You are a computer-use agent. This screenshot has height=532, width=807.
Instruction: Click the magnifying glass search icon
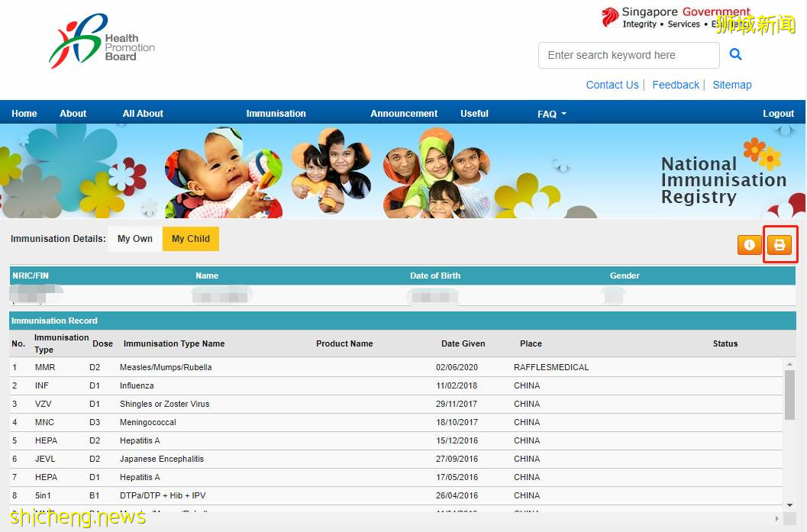[x=735, y=54]
